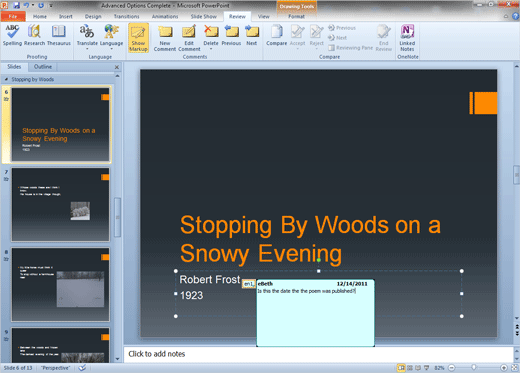The width and height of the screenshot is (520, 373).
Task: Click the Language globe icon
Action: (x=111, y=32)
